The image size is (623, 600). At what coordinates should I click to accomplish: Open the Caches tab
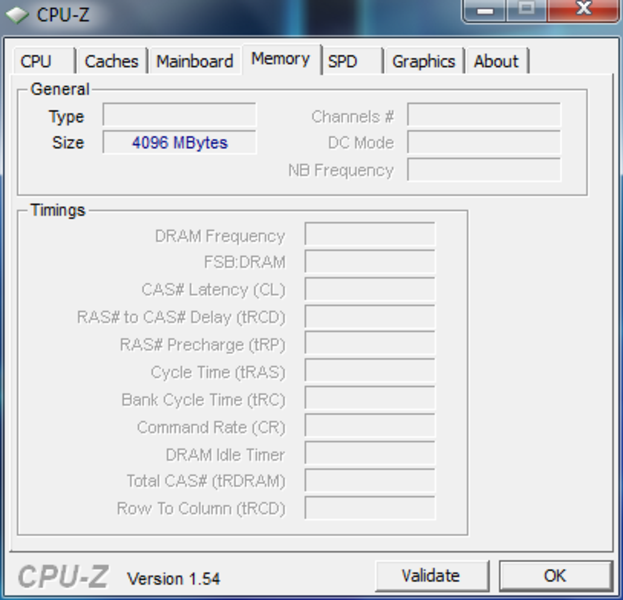coord(112,61)
